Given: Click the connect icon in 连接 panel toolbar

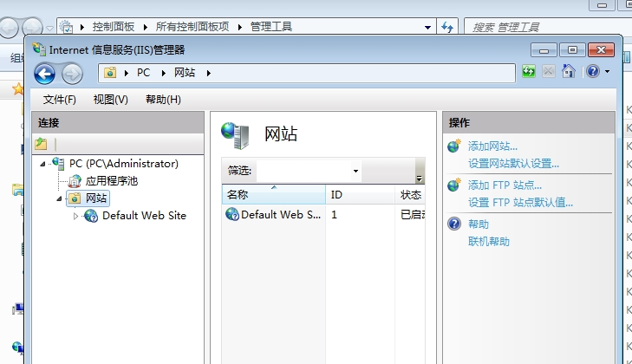Looking at the screenshot, I should (41, 144).
